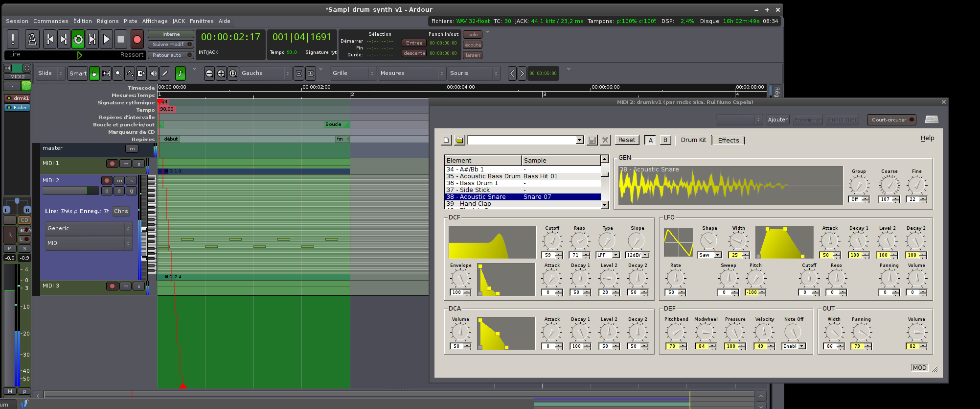980x409 pixels.
Task: Enable the Suivre modif. toggle
Action: point(171,44)
